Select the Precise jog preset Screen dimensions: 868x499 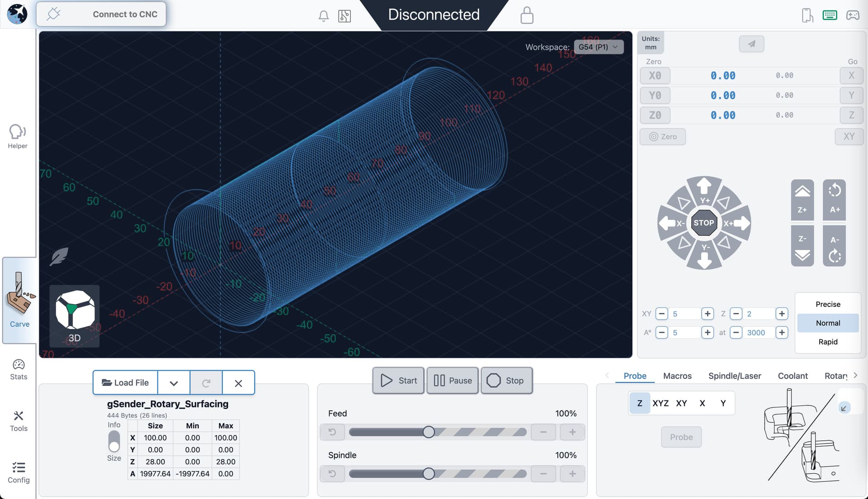pyautogui.click(x=828, y=304)
